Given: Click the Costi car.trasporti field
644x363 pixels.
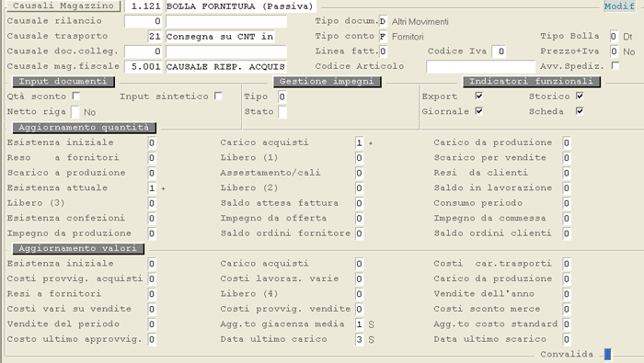Looking at the screenshot, I should point(567,264).
